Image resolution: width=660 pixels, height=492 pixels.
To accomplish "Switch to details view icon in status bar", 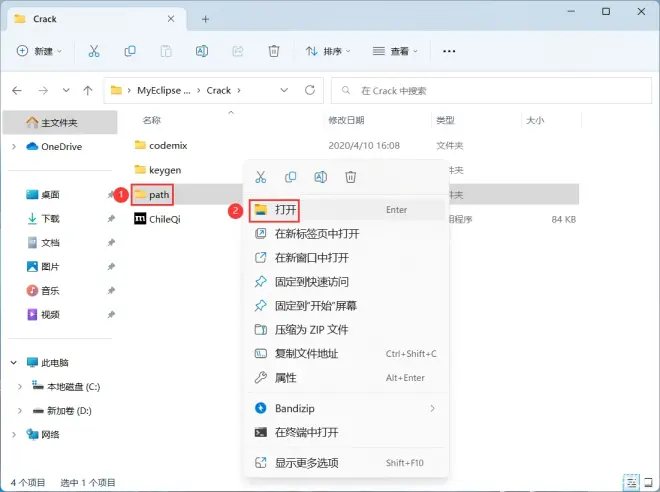I will click(631, 482).
